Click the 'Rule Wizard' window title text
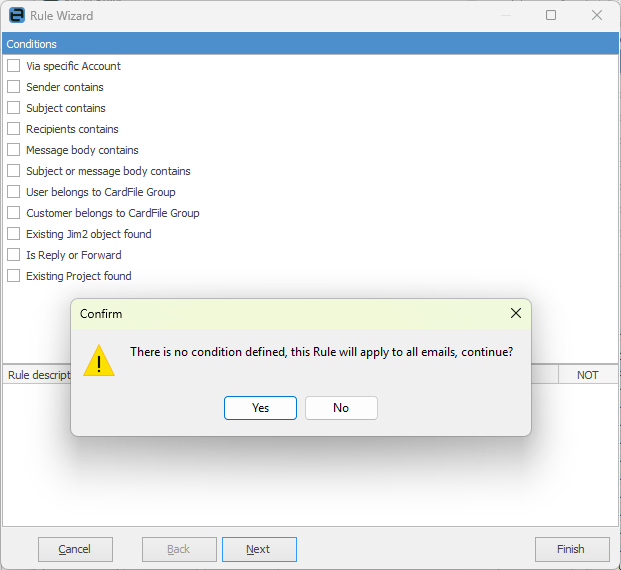 point(61,16)
